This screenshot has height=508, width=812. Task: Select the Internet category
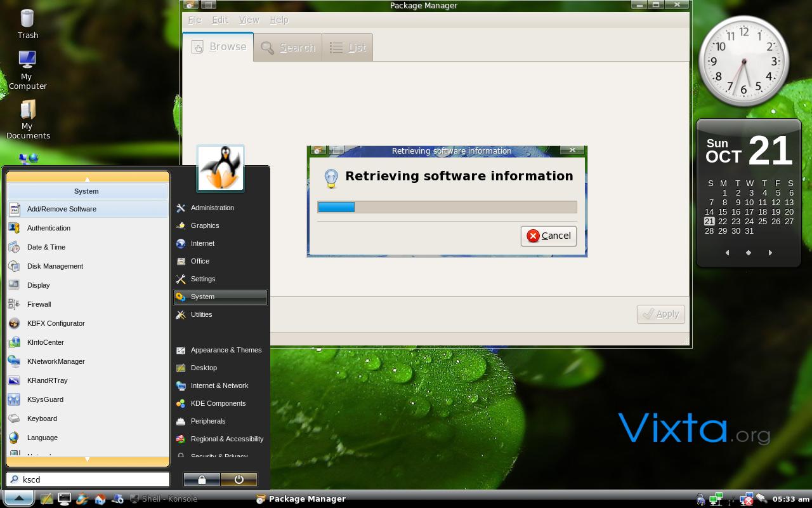(220, 243)
